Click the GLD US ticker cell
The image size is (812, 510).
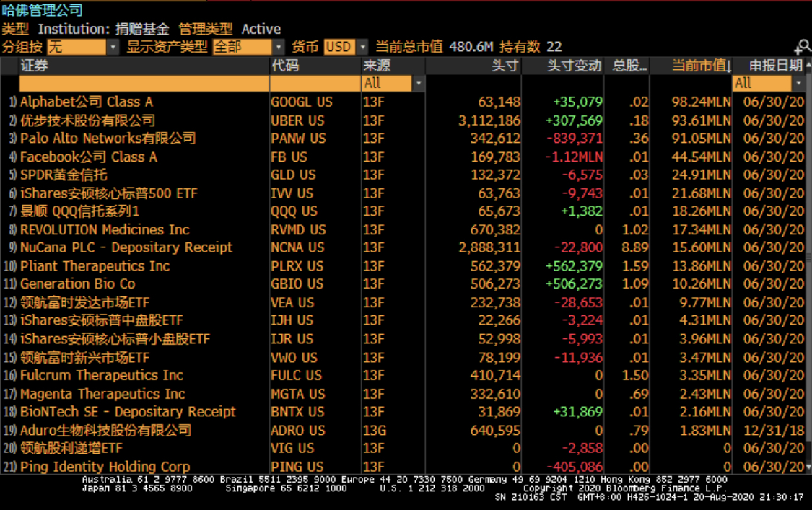click(293, 175)
